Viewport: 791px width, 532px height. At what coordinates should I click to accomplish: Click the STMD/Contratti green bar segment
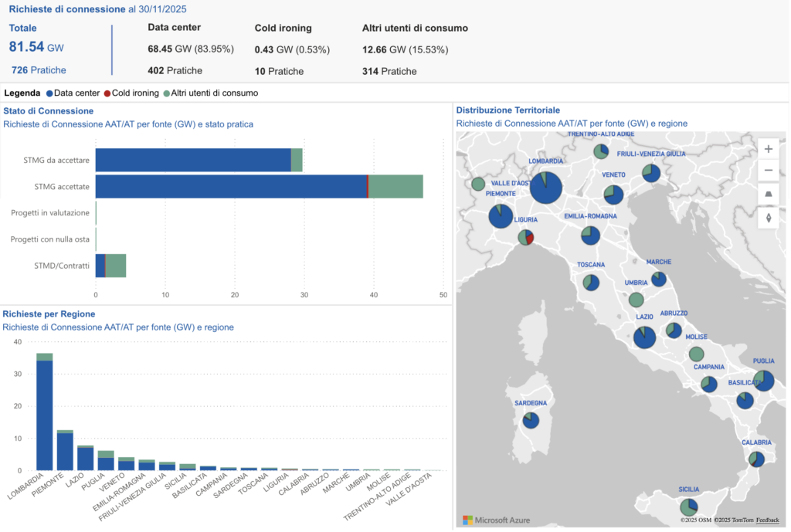(x=116, y=266)
